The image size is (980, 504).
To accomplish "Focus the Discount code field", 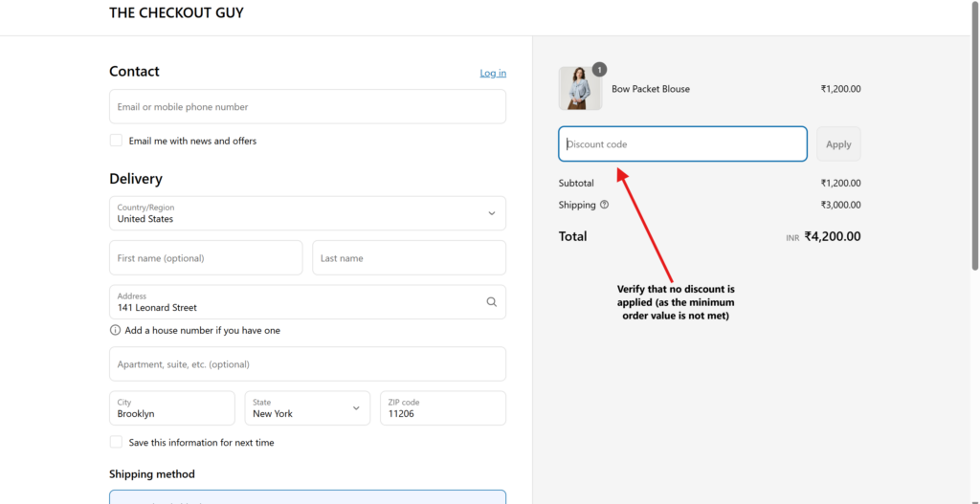I will [682, 144].
